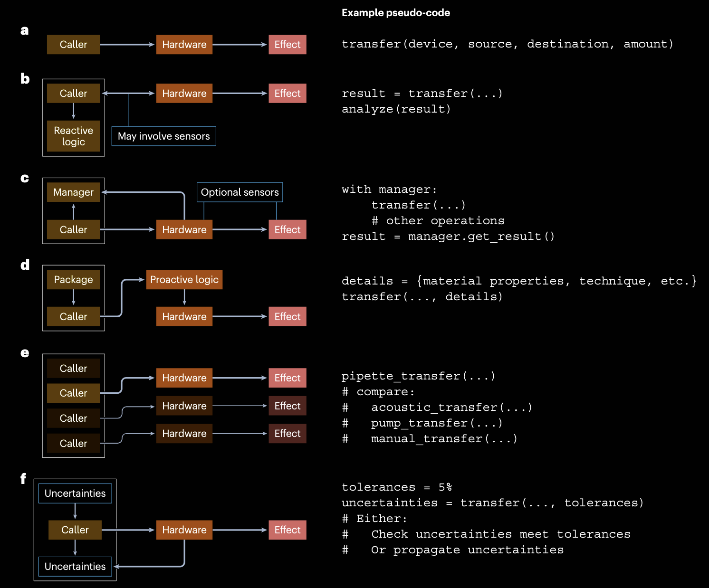This screenshot has height=588, width=709.
Task: Click the Reactive logic box
Action: 73,136
